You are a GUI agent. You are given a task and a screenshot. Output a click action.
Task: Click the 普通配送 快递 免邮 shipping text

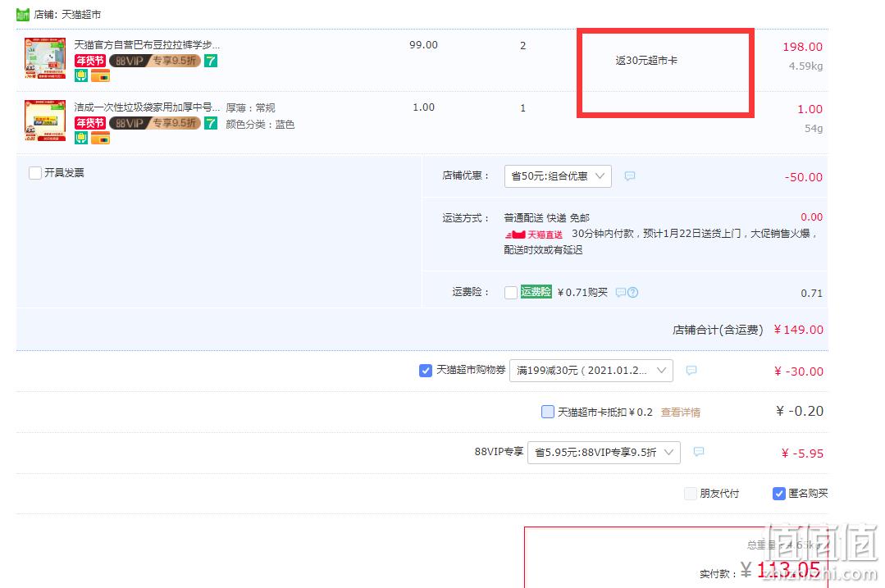(x=546, y=218)
